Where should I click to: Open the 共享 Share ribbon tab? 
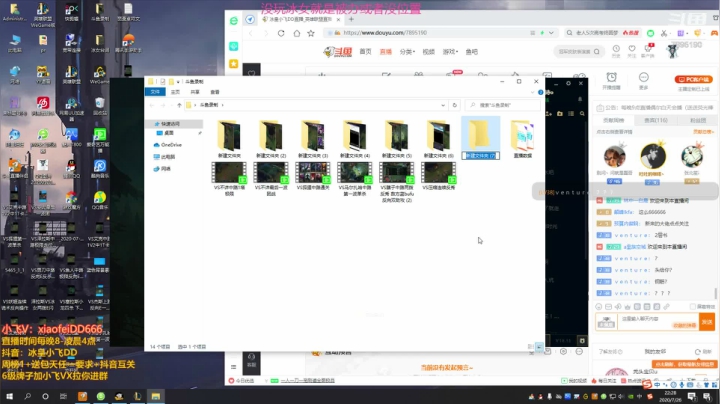[195, 92]
